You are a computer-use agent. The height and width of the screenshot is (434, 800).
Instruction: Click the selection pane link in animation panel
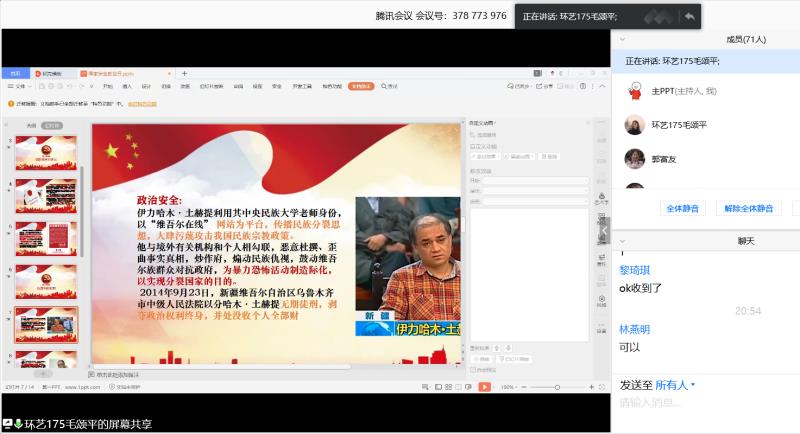(483, 135)
